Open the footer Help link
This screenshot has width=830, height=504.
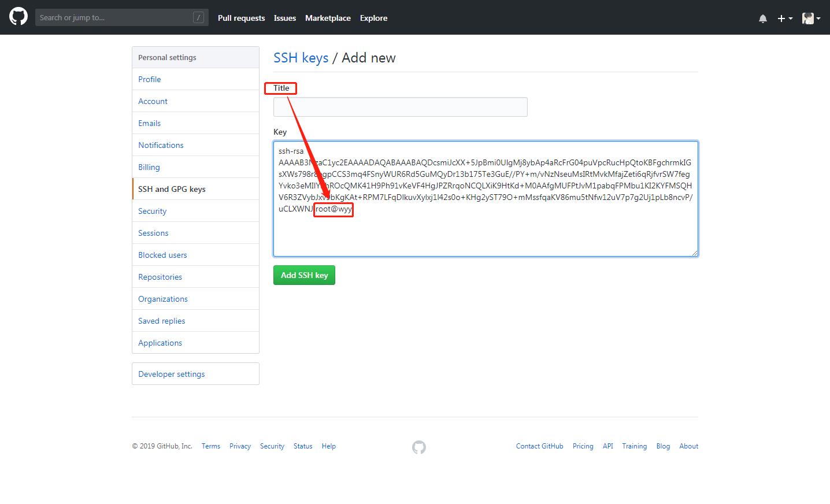tap(329, 446)
